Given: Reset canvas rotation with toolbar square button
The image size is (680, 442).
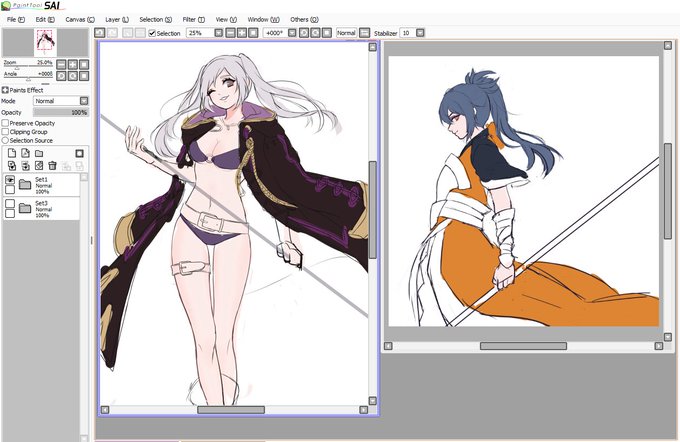Looking at the screenshot, I should click(327, 33).
